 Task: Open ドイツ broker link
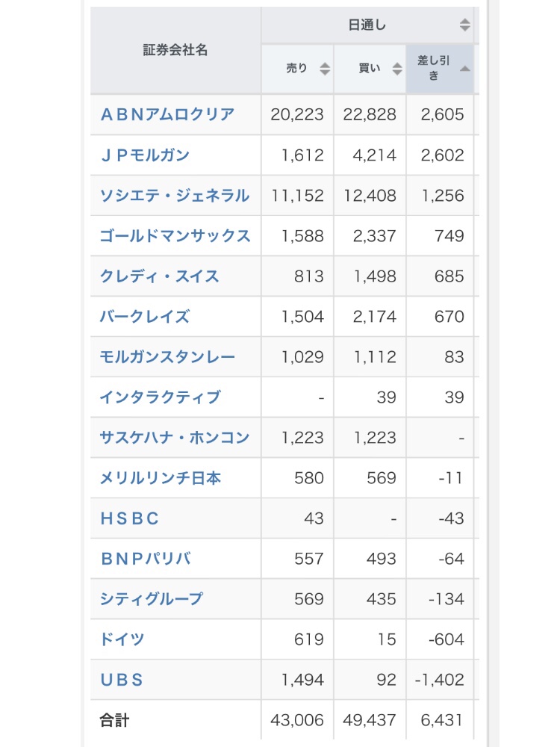coord(122,639)
